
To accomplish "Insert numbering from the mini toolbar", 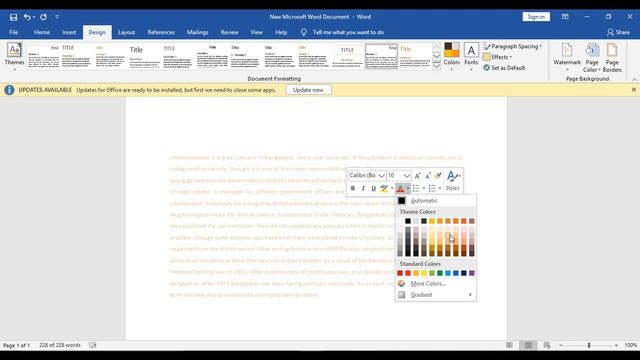I will coord(432,189).
